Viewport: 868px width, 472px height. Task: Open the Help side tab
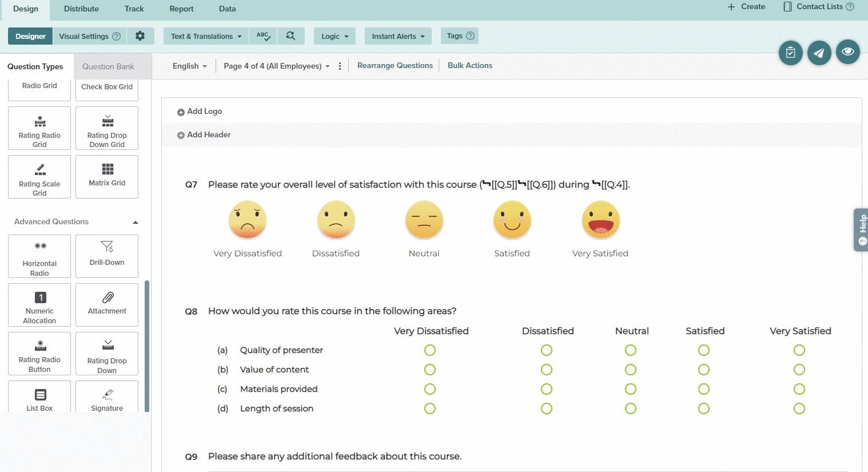pyautogui.click(x=861, y=230)
